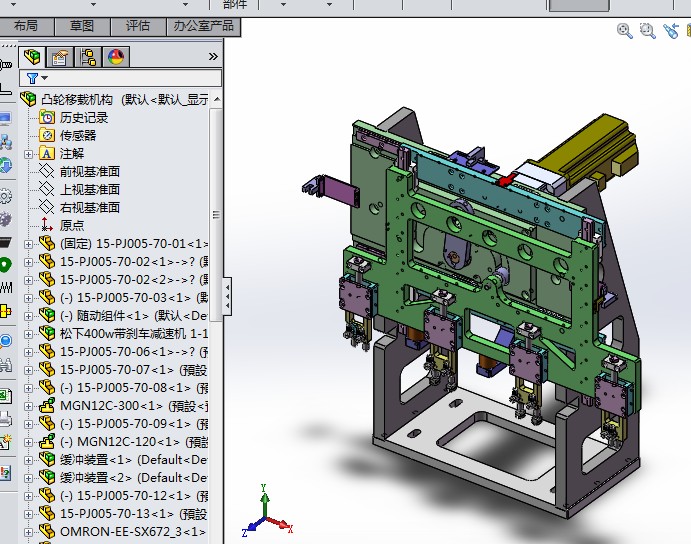Select the Zoom to Area icon
This screenshot has height=544, width=691.
click(648, 31)
